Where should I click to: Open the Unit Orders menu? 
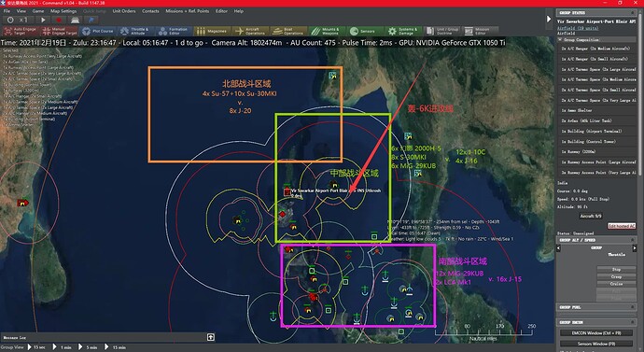tap(124, 11)
